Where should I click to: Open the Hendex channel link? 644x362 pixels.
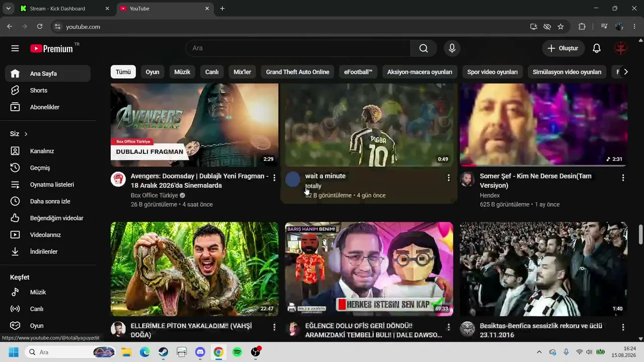pos(490,195)
